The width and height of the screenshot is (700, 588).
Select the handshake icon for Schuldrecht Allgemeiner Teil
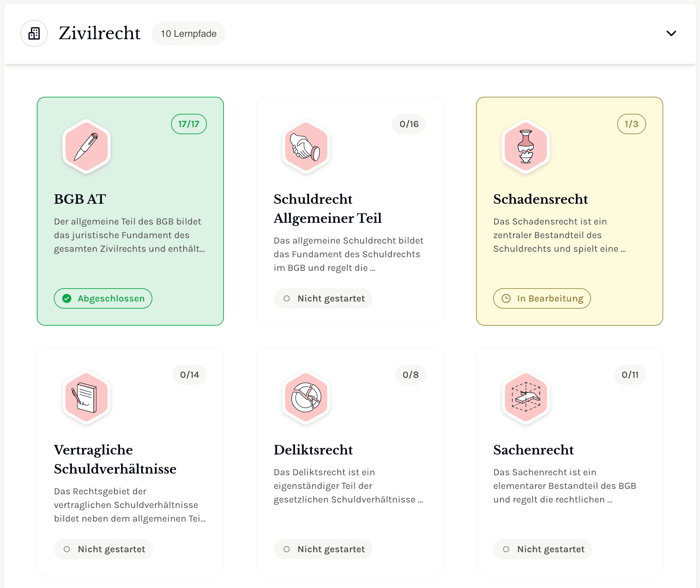click(x=306, y=147)
